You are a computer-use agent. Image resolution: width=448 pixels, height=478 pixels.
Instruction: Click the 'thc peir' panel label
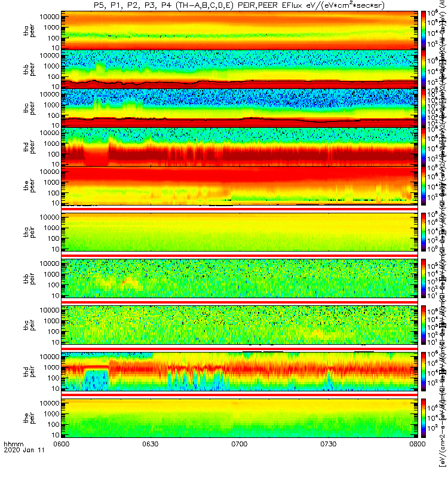click(29, 325)
